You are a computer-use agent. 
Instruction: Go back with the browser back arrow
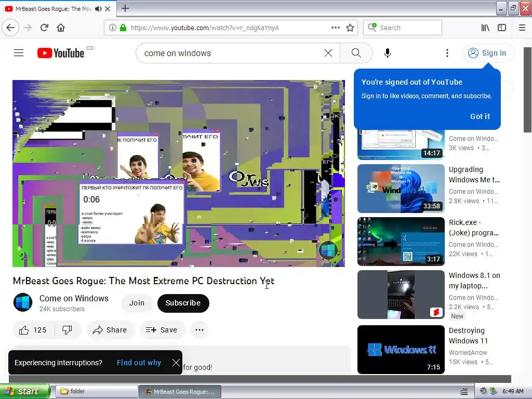(10, 28)
